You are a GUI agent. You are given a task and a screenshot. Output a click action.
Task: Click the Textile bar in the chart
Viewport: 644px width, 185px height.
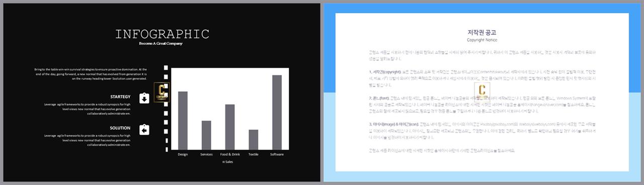click(254, 140)
